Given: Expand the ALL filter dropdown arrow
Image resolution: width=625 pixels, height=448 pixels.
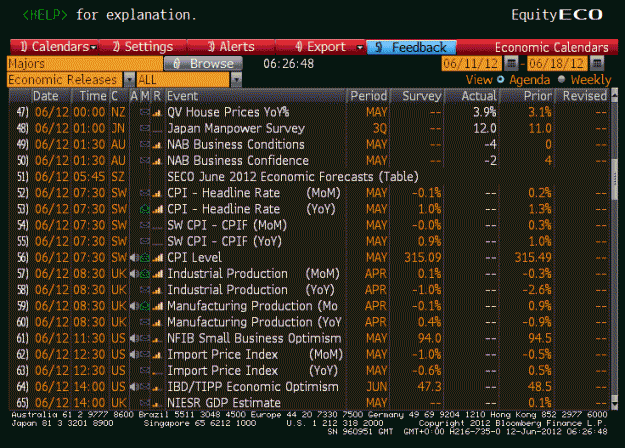Looking at the screenshot, I should (x=236, y=80).
